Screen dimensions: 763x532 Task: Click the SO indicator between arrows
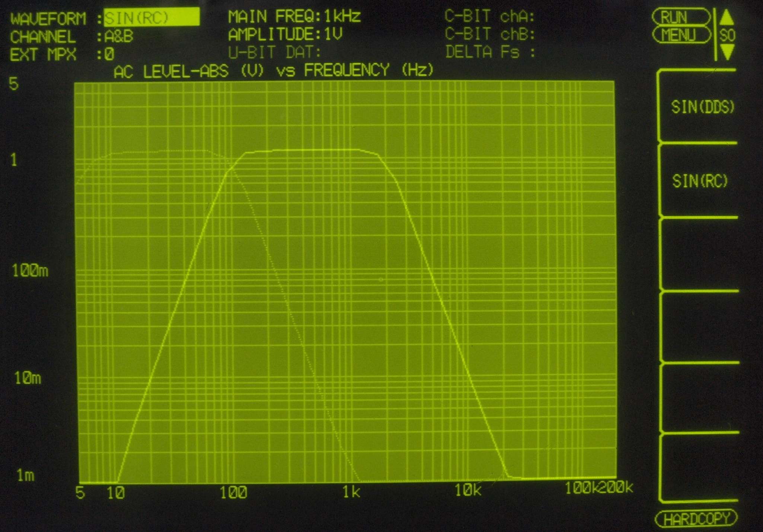(x=727, y=35)
